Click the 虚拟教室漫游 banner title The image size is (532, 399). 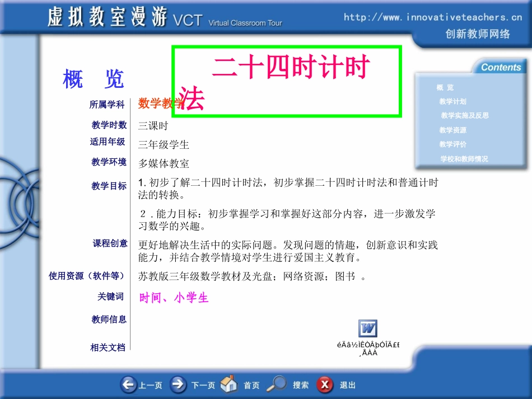pyautogui.click(x=107, y=17)
